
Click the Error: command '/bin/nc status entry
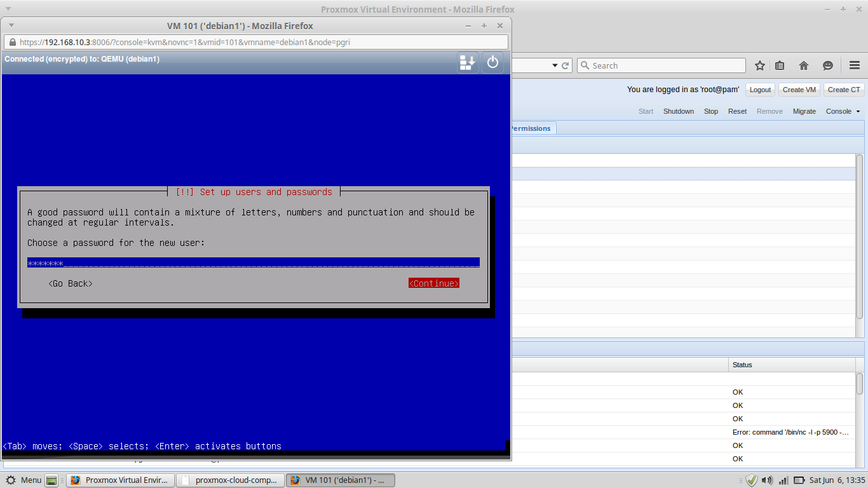coord(790,432)
